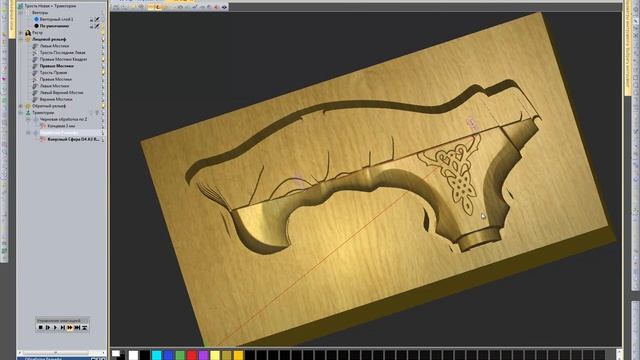This screenshot has height=360, width=640.
Task: Pick the yellow color swatch
Action: pos(215,355)
